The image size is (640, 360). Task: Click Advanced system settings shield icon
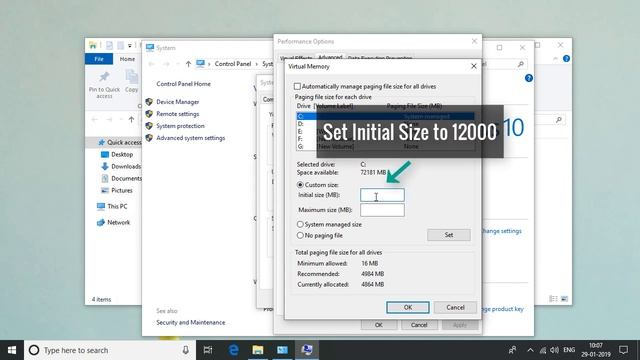[149, 138]
